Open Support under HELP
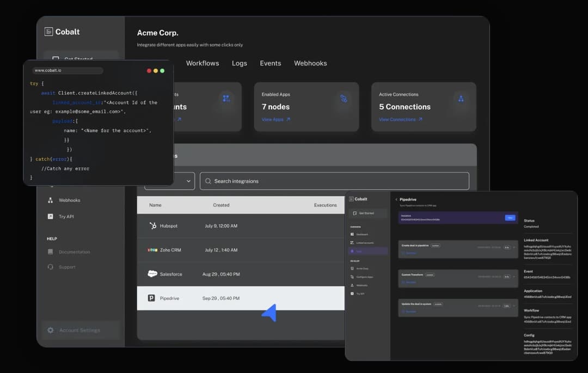This screenshot has width=588, height=373. click(67, 267)
